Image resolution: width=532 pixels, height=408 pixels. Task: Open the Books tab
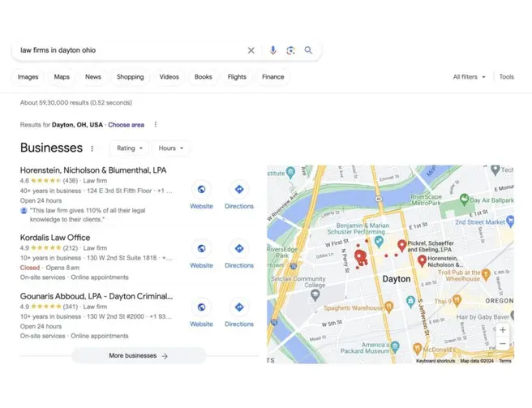[x=204, y=77]
